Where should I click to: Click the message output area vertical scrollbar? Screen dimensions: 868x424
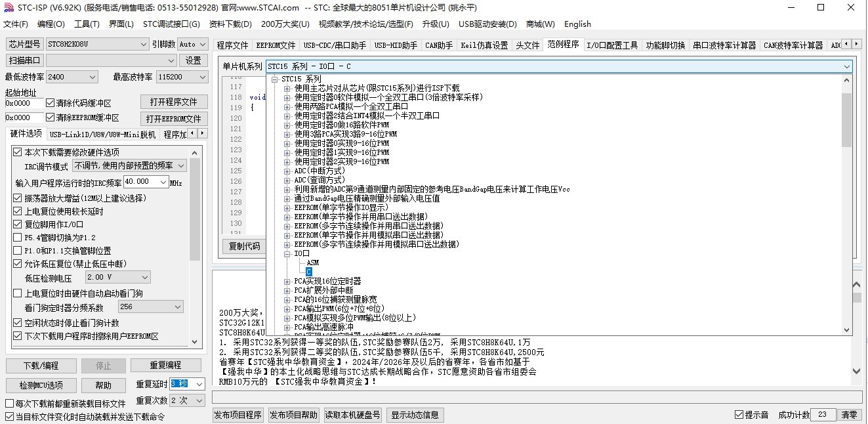856,328
